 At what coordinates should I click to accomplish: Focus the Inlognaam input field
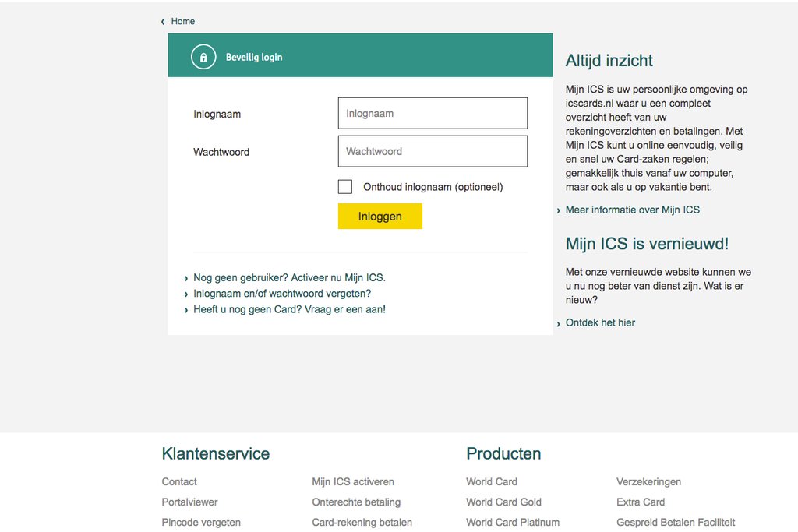pyautogui.click(x=433, y=113)
